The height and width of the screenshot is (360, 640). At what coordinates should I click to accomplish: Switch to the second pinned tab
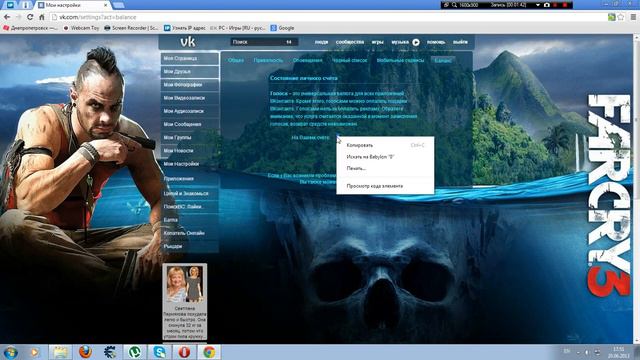26,5
